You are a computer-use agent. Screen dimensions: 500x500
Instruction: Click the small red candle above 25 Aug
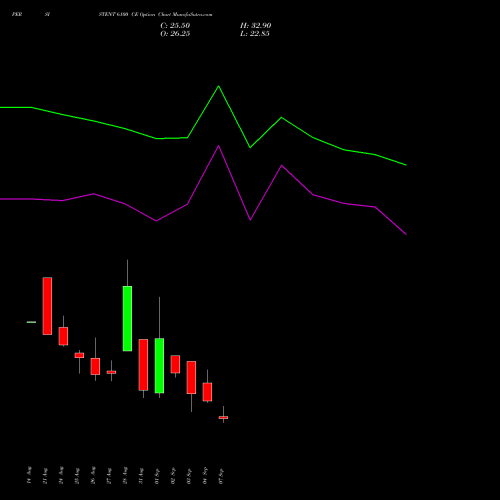pyautogui.click(x=79, y=355)
